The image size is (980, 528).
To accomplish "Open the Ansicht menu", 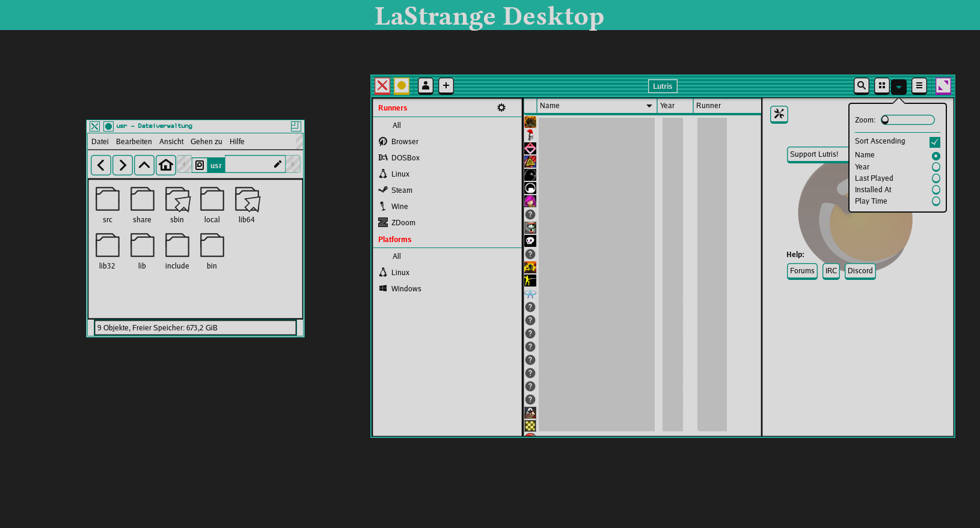I will [x=171, y=142].
